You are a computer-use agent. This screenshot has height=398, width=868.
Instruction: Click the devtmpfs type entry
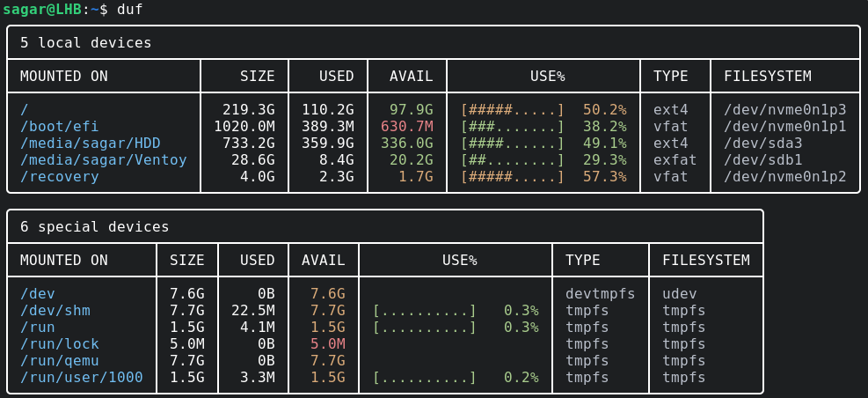pyautogui.click(x=600, y=293)
